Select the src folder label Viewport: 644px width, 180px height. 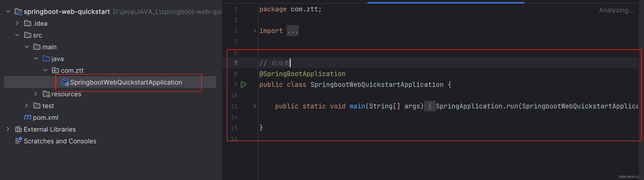(37, 35)
